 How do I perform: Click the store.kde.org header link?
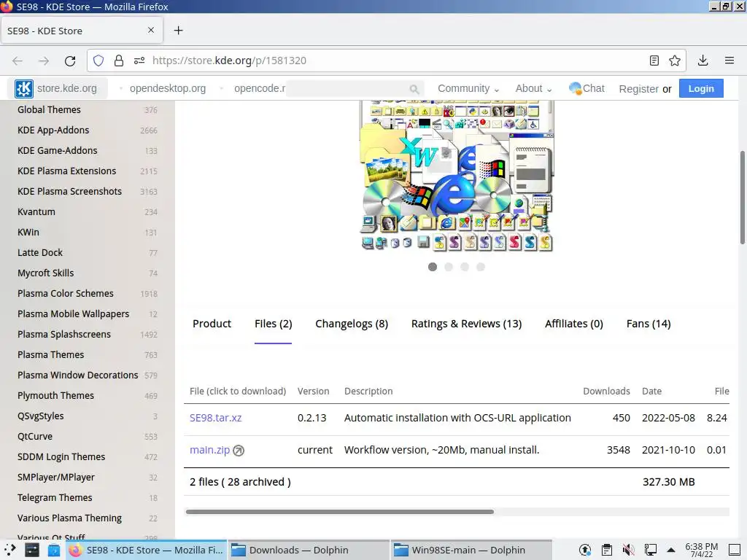coord(66,88)
